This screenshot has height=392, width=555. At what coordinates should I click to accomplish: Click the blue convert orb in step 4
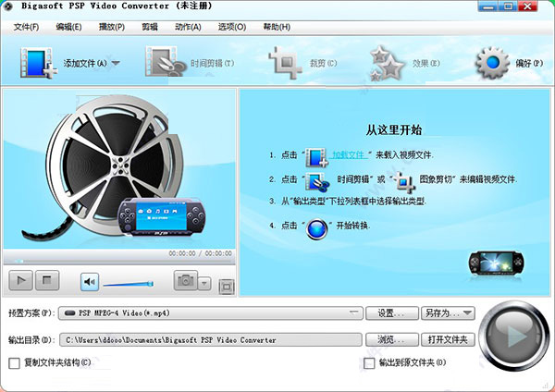click(316, 229)
